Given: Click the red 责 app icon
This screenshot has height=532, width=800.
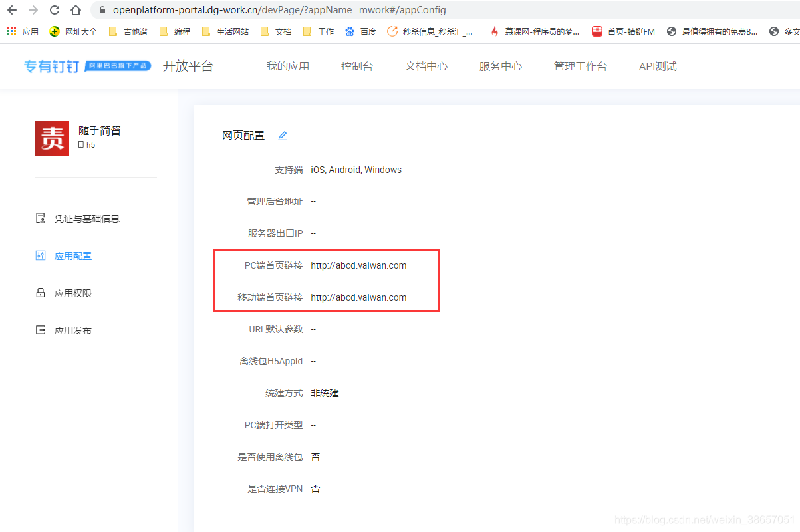Looking at the screenshot, I should pyautogui.click(x=52, y=138).
